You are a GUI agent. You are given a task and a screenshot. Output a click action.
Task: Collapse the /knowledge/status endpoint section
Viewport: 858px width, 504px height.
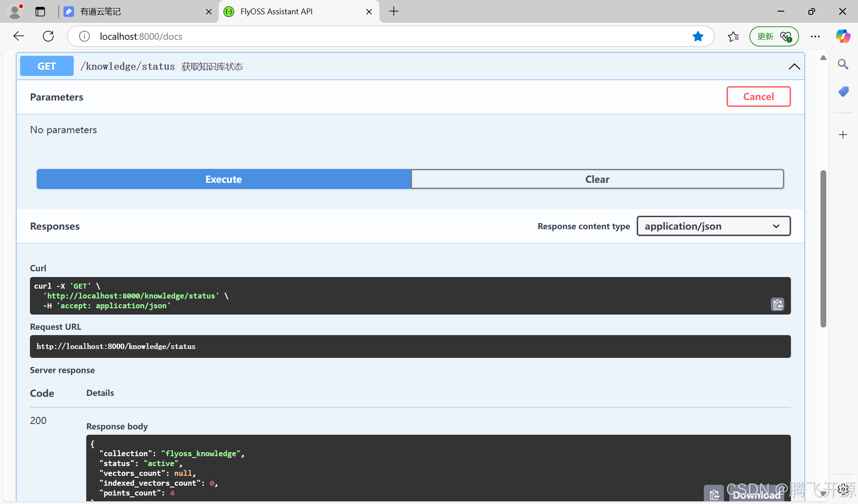[x=794, y=67]
